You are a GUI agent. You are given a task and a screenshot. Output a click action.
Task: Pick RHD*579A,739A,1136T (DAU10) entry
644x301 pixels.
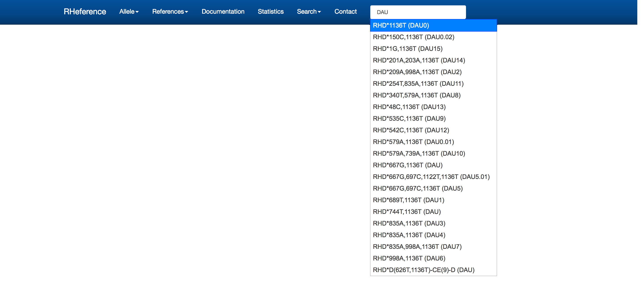tap(433, 153)
